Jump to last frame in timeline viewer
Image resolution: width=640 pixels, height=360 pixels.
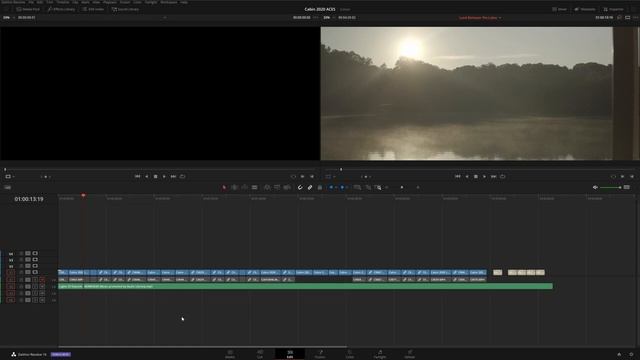click(x=493, y=177)
